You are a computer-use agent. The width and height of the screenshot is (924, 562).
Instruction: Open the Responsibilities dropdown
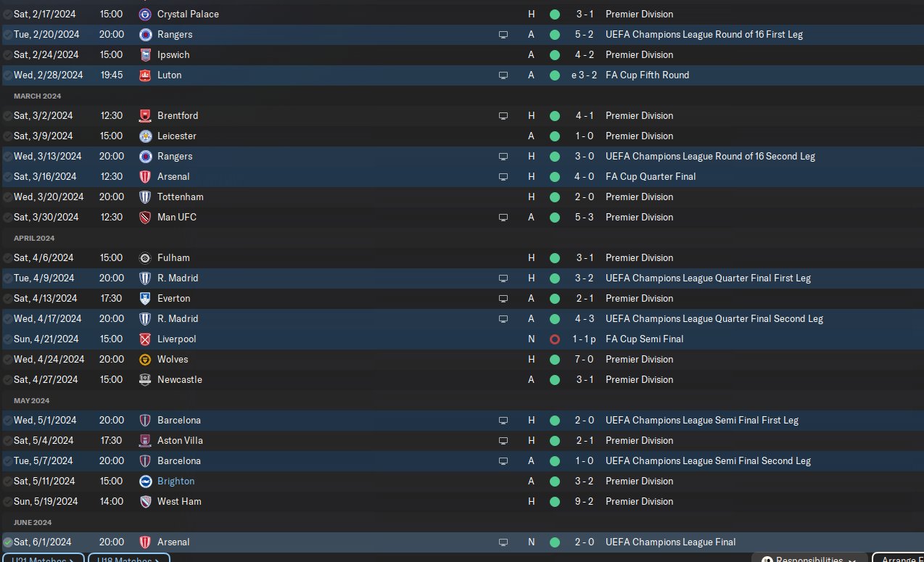(x=809, y=558)
